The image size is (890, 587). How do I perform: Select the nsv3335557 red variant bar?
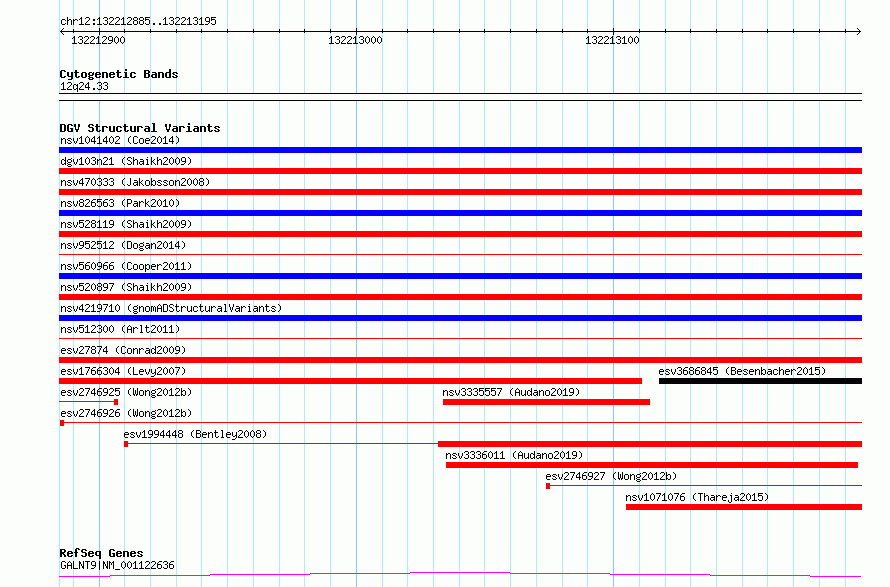(x=546, y=402)
